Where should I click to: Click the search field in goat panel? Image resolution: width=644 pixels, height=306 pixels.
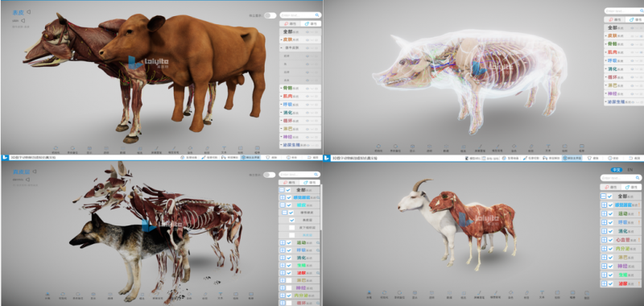point(621,178)
